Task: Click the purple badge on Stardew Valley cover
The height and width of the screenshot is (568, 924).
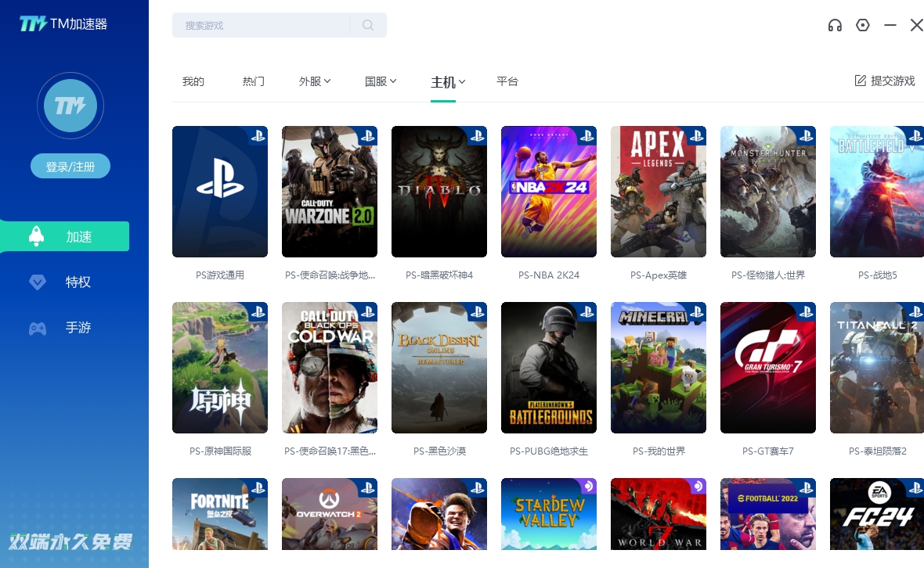Action: [x=587, y=486]
